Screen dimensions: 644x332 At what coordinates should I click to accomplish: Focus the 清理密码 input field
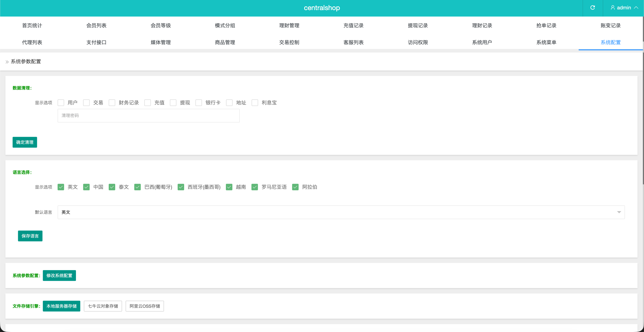(x=148, y=116)
